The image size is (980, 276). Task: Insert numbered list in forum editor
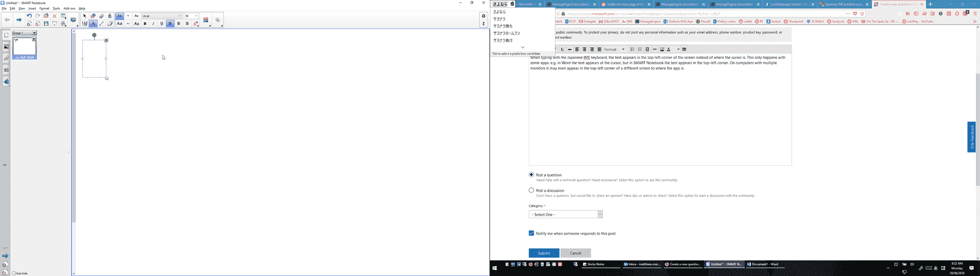pyautogui.click(x=640, y=50)
